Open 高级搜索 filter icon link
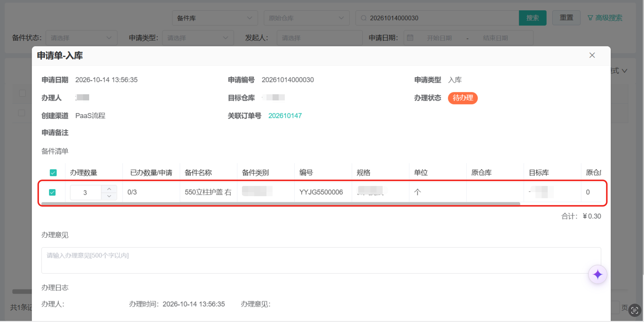This screenshot has height=322, width=644. coord(605,18)
